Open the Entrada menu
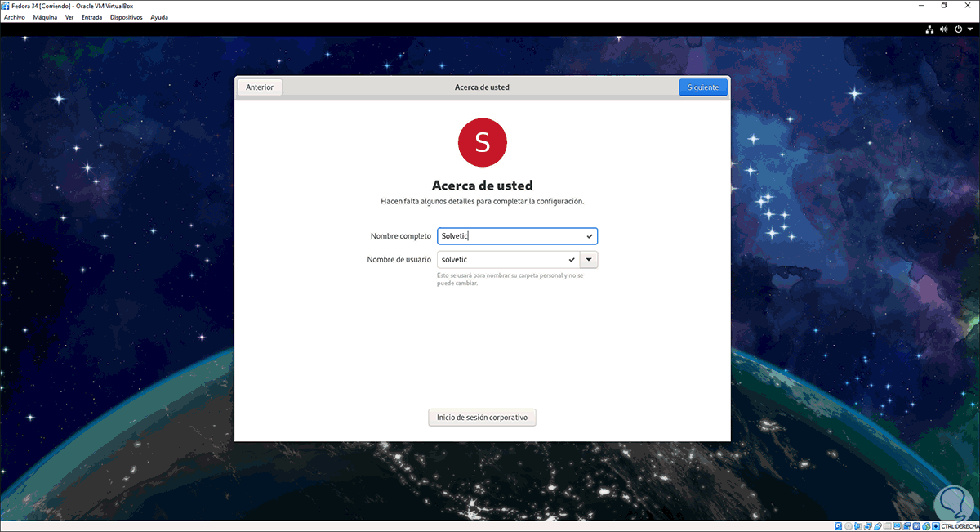The width and height of the screenshot is (980, 532). 91,16
